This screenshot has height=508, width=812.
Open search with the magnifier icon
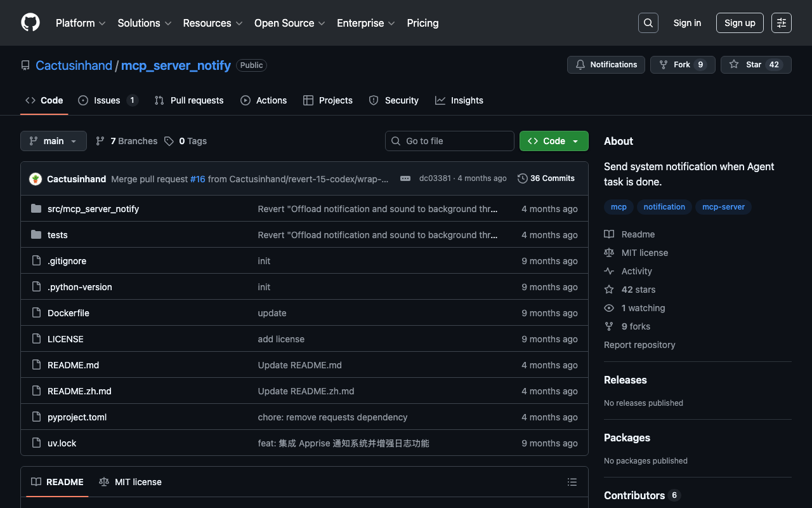point(648,23)
